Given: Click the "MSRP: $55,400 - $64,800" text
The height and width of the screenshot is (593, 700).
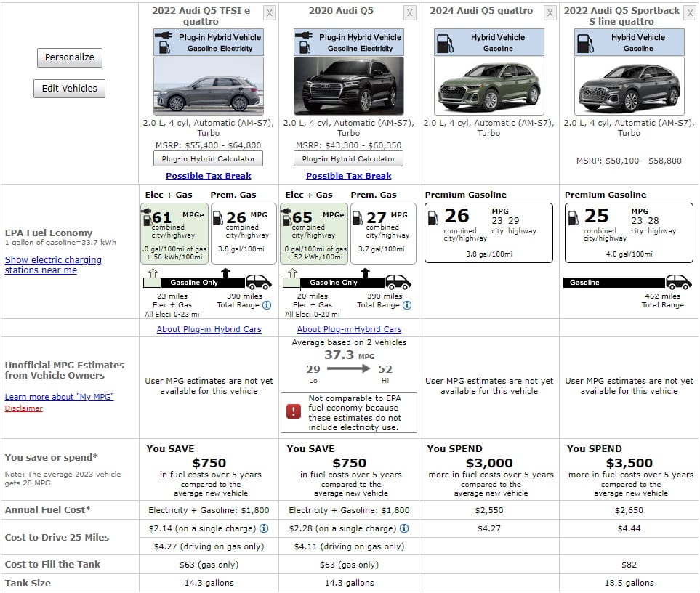Looking at the screenshot, I should [209, 145].
